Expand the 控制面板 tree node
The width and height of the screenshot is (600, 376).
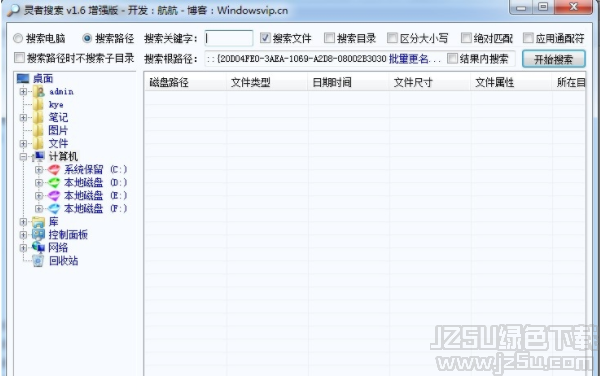point(23,234)
